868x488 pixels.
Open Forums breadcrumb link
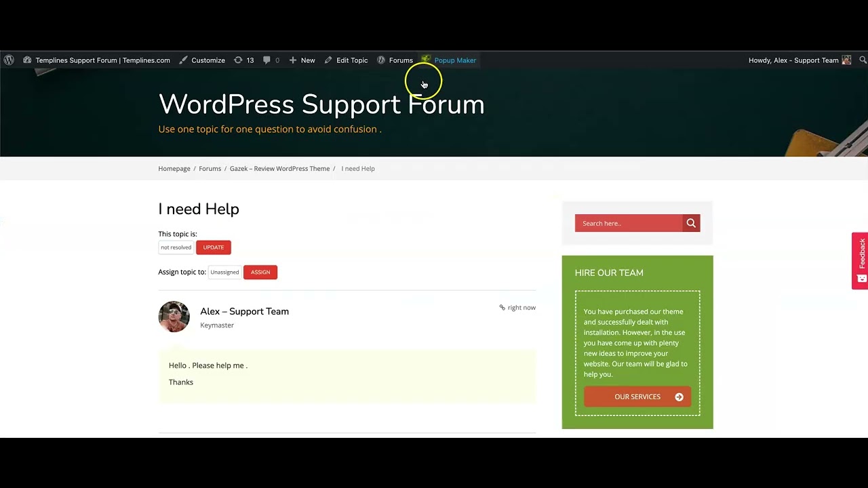[x=210, y=169]
